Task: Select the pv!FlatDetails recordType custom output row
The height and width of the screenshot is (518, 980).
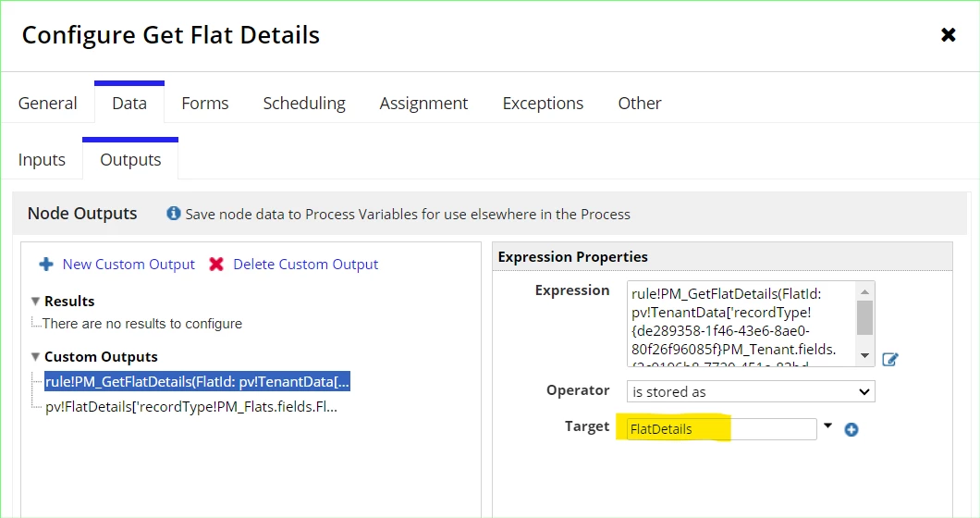Action: [x=191, y=407]
